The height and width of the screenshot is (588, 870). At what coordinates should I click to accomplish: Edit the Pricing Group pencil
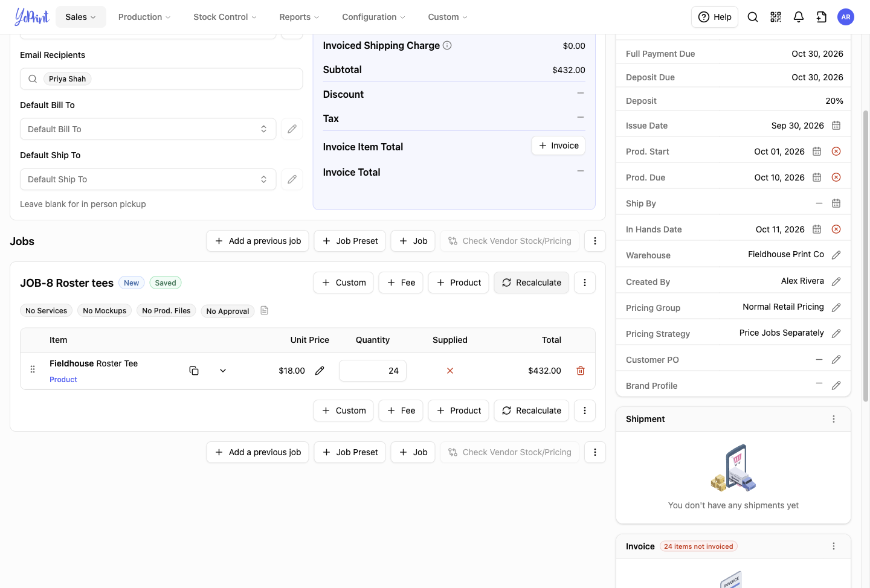[x=836, y=308]
